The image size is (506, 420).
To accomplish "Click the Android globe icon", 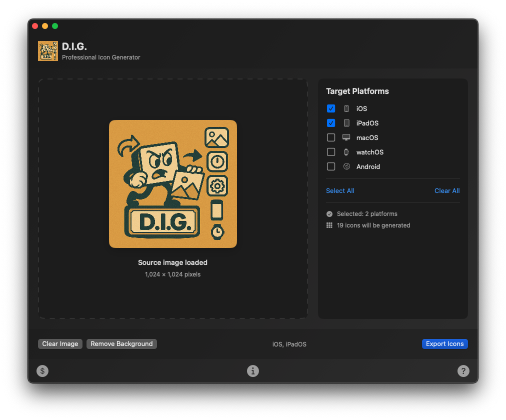I will pos(346,166).
